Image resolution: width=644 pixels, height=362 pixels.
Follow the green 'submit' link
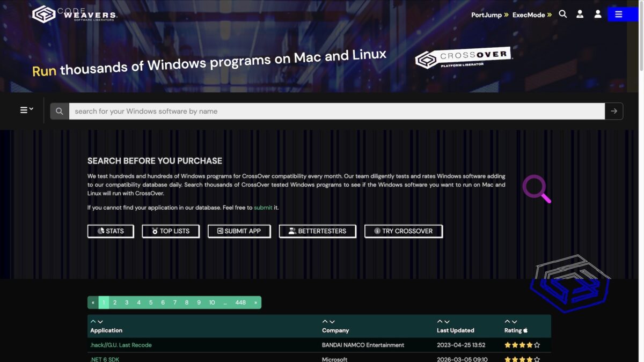pyautogui.click(x=263, y=208)
